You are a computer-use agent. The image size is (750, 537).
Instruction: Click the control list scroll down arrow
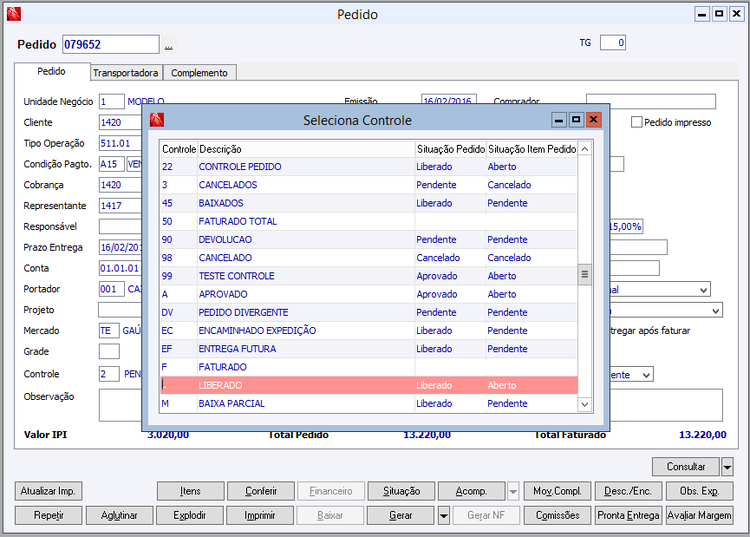click(585, 404)
